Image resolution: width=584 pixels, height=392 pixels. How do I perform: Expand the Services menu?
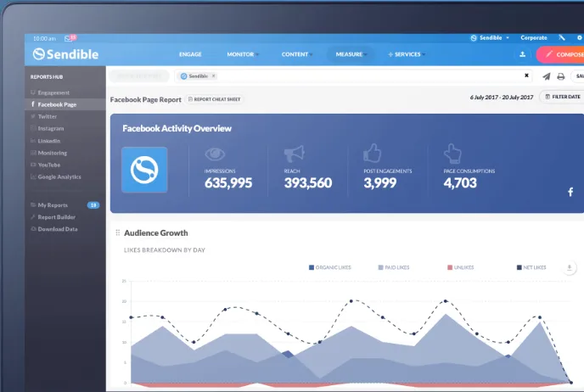407,54
